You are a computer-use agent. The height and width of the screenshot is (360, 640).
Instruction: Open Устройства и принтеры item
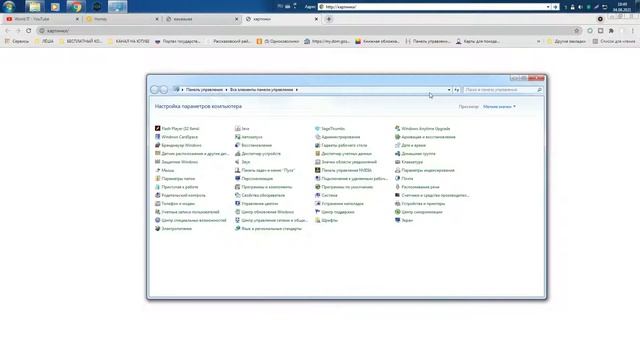420,204
